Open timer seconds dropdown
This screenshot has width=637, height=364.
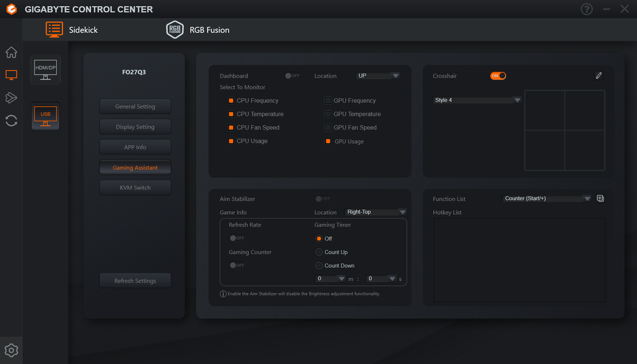[381, 278]
